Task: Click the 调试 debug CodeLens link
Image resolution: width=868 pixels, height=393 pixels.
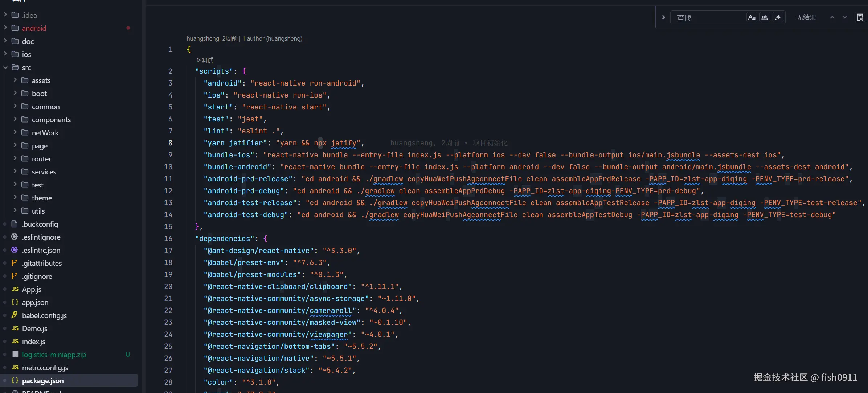Action: (x=205, y=60)
